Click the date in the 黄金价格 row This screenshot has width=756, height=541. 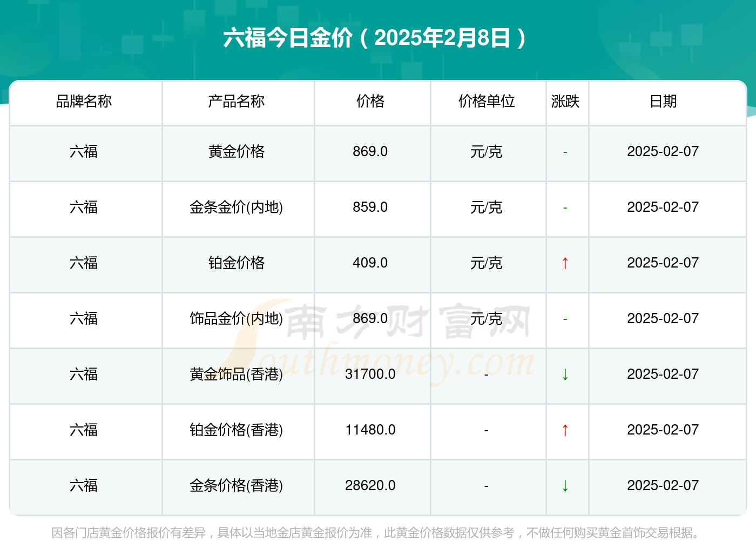pos(663,151)
